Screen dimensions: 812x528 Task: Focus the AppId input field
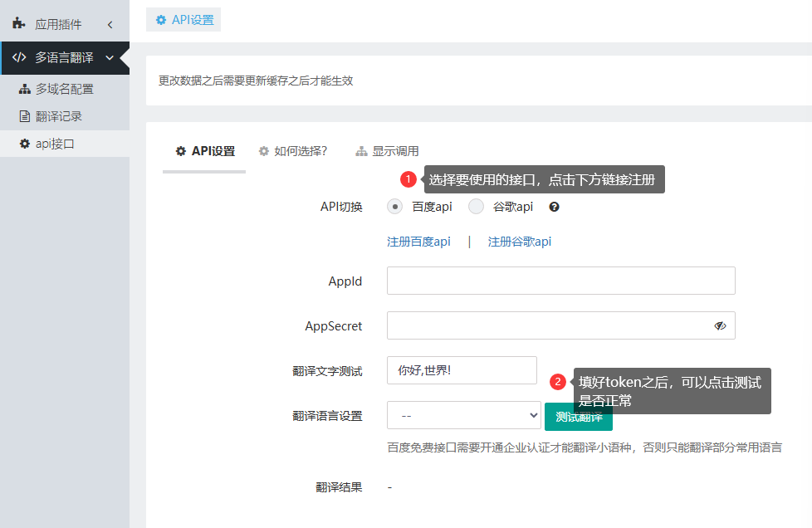pyautogui.click(x=560, y=281)
